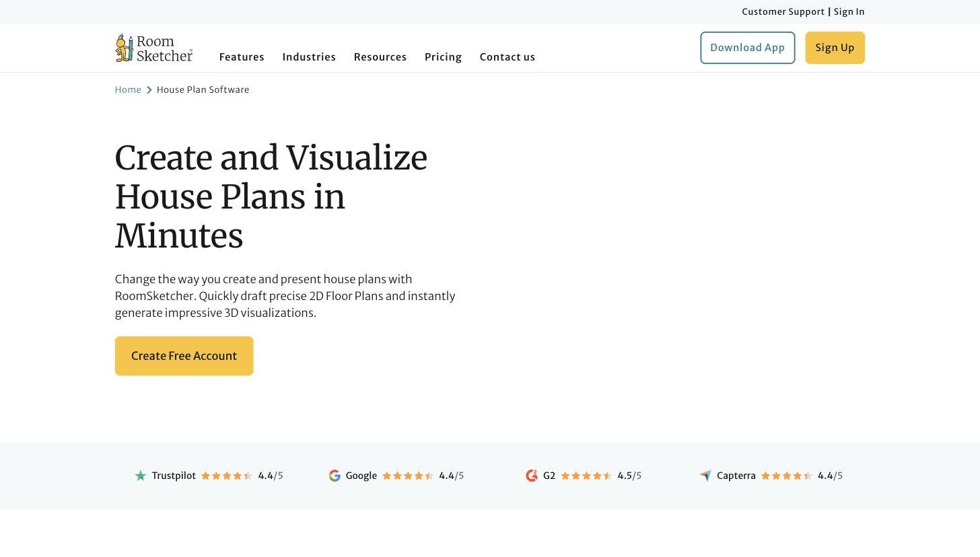Click the Download App button
980x557 pixels.
point(748,48)
